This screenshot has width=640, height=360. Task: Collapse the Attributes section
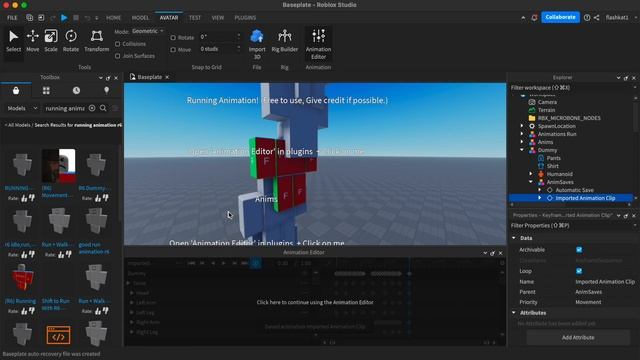pos(514,313)
